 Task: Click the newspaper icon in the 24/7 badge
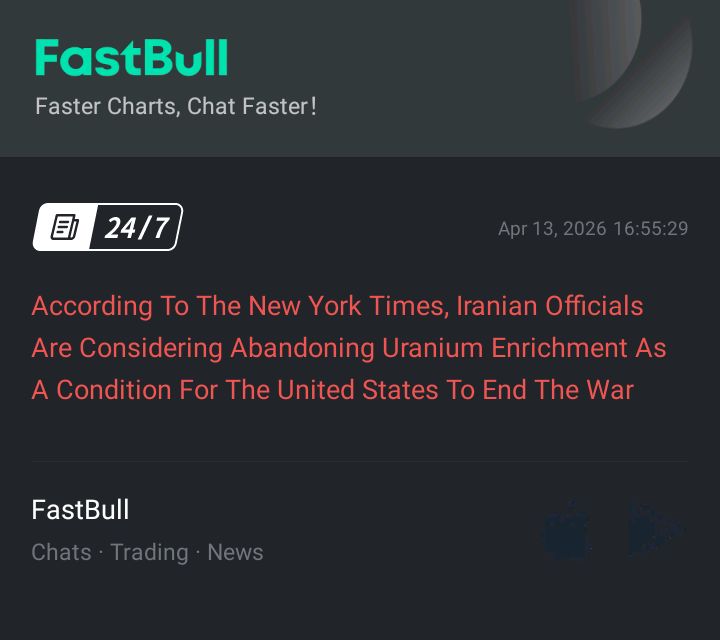66,227
